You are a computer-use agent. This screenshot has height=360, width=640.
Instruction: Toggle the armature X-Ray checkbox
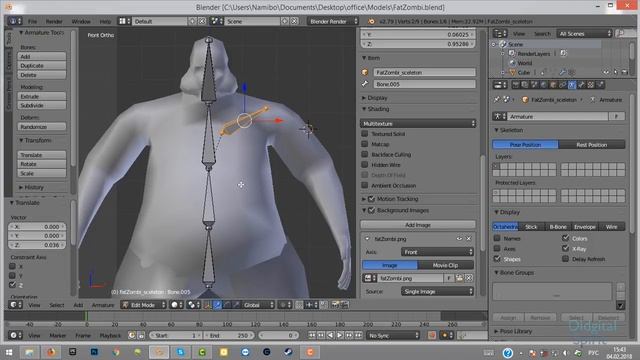(565, 248)
